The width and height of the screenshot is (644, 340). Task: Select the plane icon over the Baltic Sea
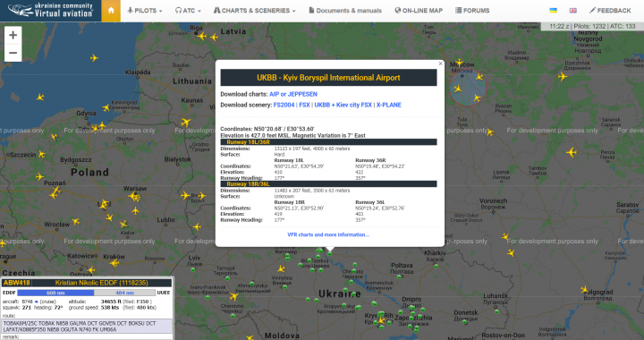[x=94, y=58]
